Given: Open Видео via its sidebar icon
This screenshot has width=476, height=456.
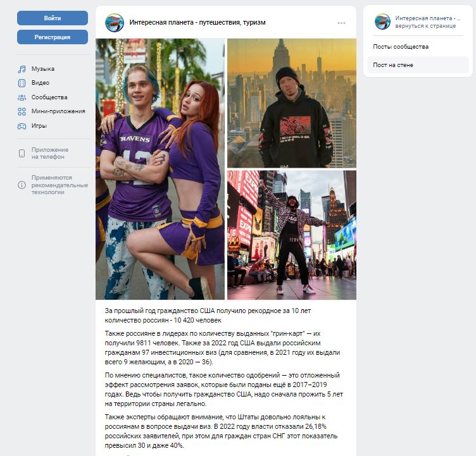Looking at the screenshot, I should tap(22, 83).
